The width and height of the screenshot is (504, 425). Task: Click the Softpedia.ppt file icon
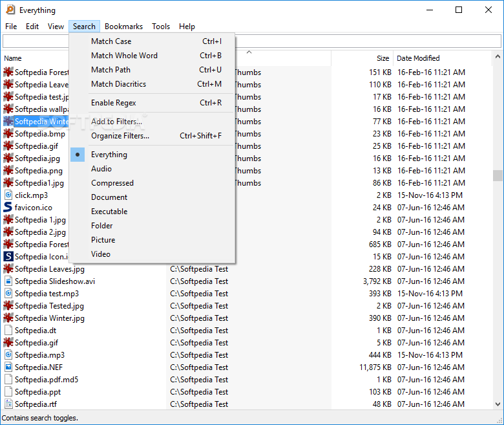[x=8, y=391]
